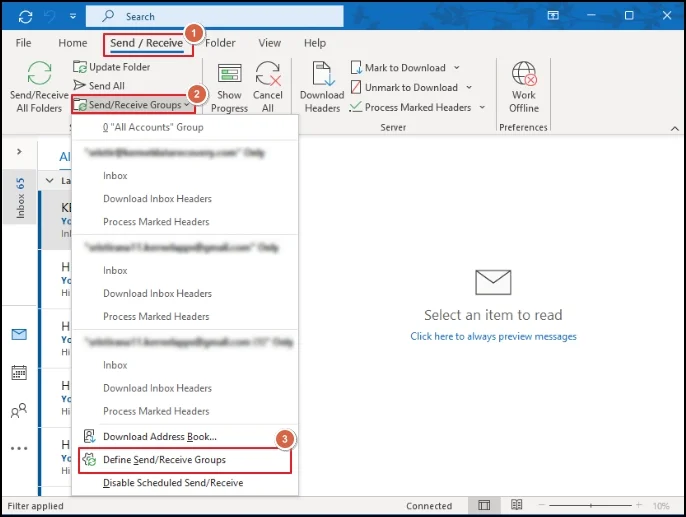Click the zoom slider handle
686x517 pixels.
pos(591,506)
